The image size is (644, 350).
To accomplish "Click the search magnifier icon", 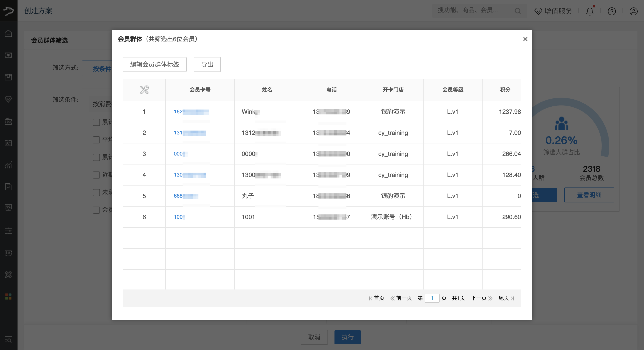I will 518,11.
